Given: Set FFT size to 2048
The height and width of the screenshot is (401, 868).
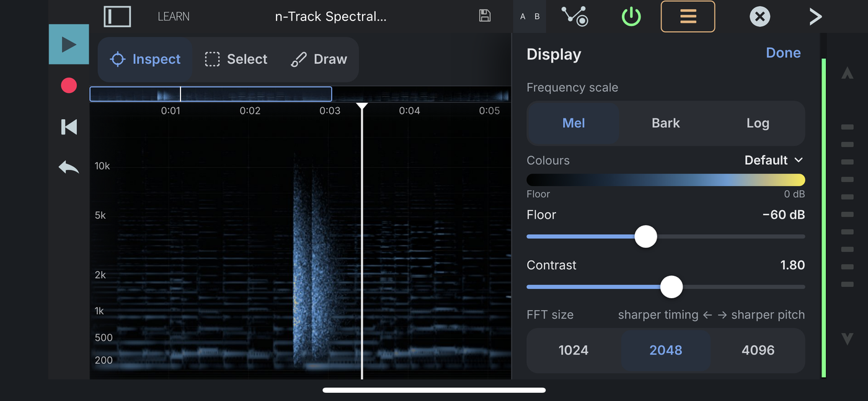Looking at the screenshot, I should tap(666, 350).
